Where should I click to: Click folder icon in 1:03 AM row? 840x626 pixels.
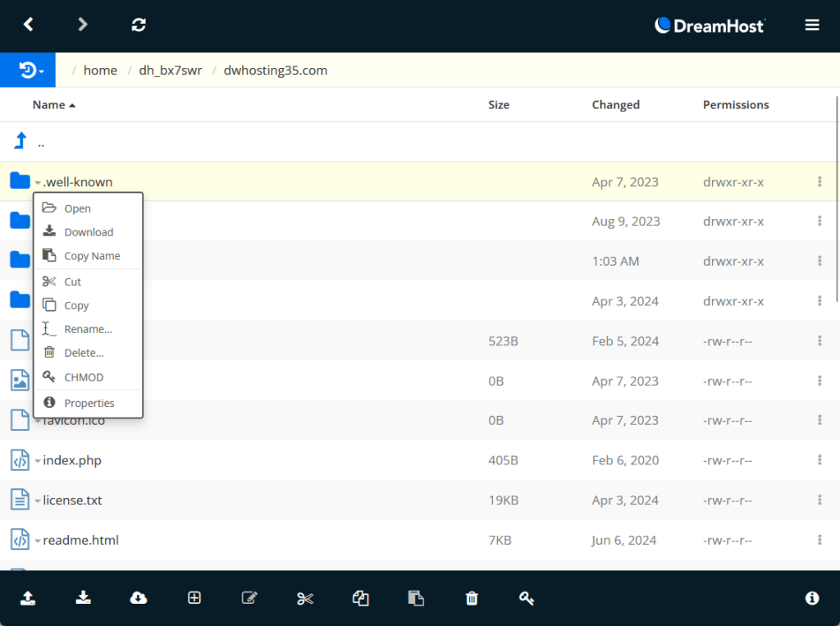(20, 260)
